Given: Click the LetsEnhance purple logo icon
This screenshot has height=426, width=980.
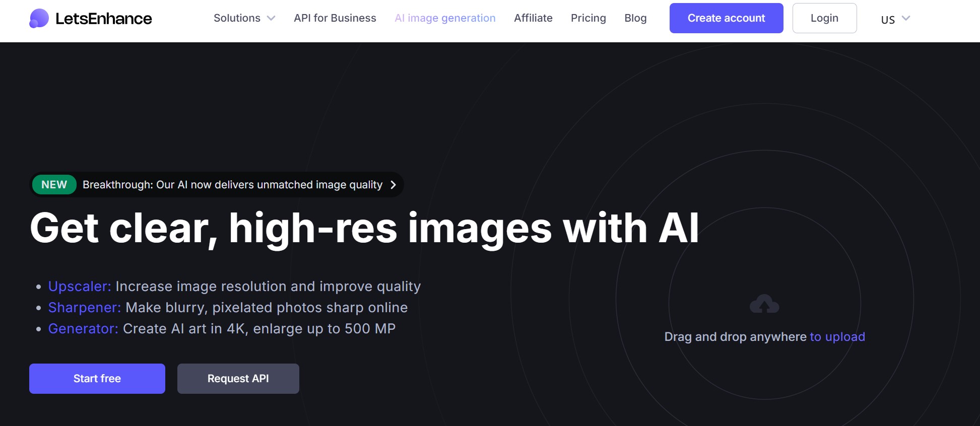Looking at the screenshot, I should pos(39,19).
